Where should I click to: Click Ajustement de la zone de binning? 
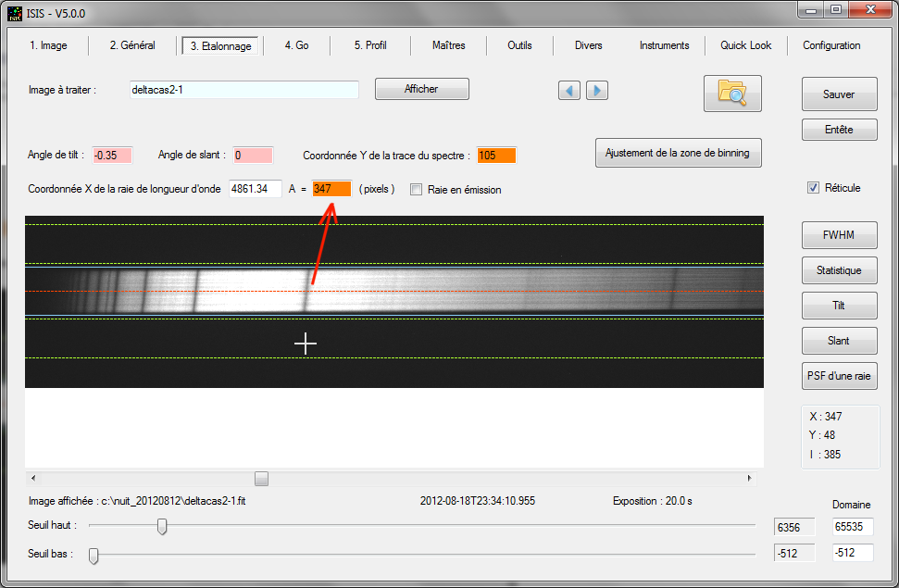(679, 153)
